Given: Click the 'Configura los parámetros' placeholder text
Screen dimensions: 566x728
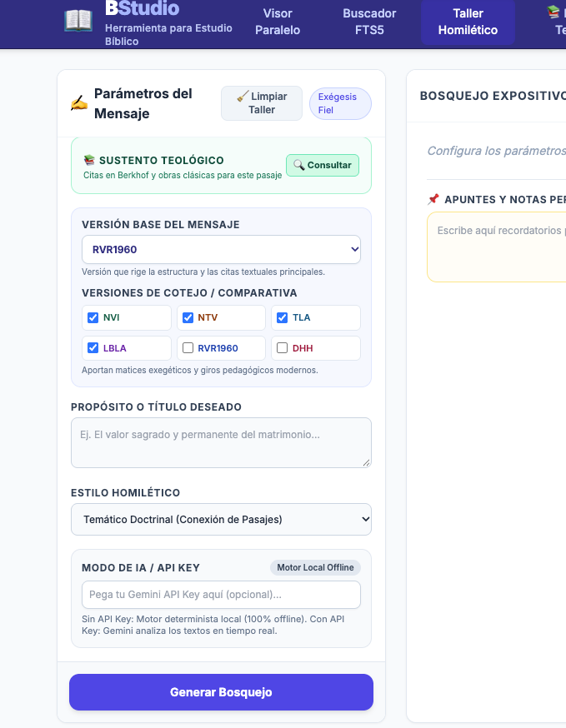Looking at the screenshot, I should (x=496, y=151).
